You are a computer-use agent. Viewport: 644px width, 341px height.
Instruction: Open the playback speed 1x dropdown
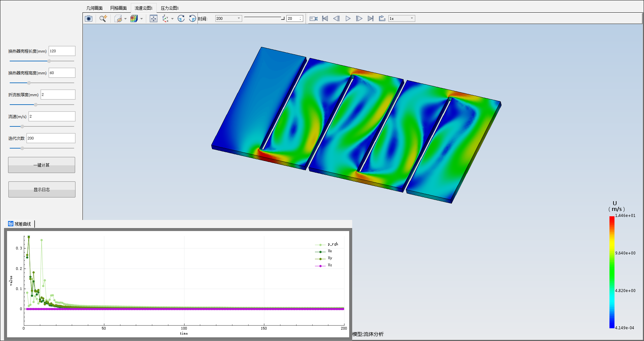coord(402,18)
